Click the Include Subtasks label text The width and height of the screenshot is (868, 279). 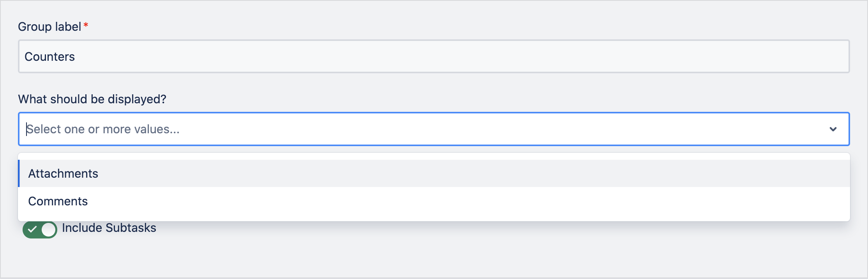pyautogui.click(x=109, y=228)
